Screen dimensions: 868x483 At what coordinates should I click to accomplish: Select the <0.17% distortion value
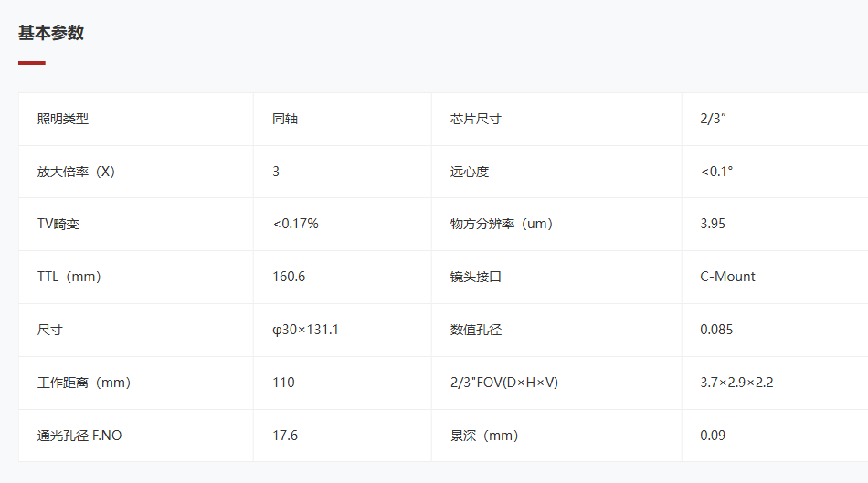point(296,224)
